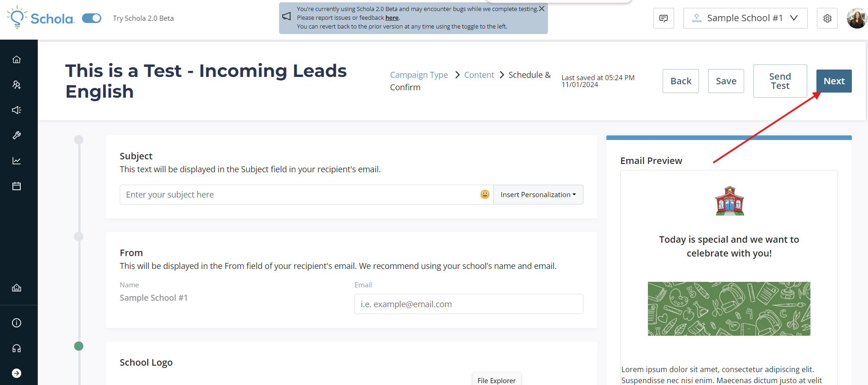Open the tools wrench icon in sidebar
Screen dimensions: 868x385
17,135
